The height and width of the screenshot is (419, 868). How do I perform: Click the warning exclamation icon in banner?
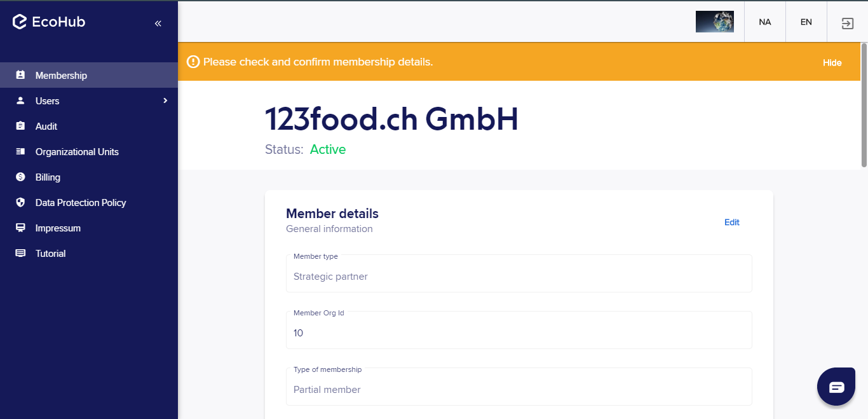pyautogui.click(x=193, y=62)
